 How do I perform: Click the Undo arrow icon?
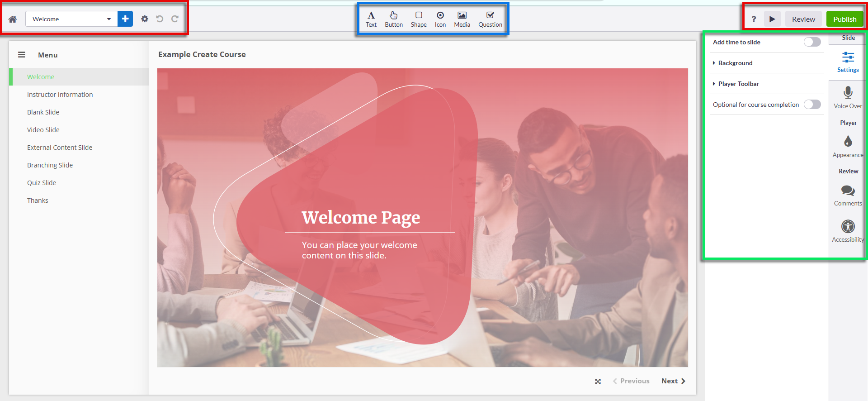point(160,19)
